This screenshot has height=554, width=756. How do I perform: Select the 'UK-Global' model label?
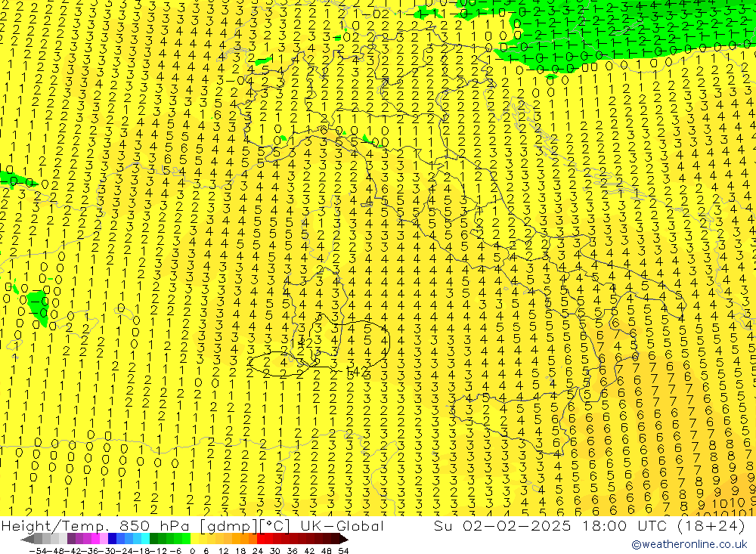coord(342,525)
